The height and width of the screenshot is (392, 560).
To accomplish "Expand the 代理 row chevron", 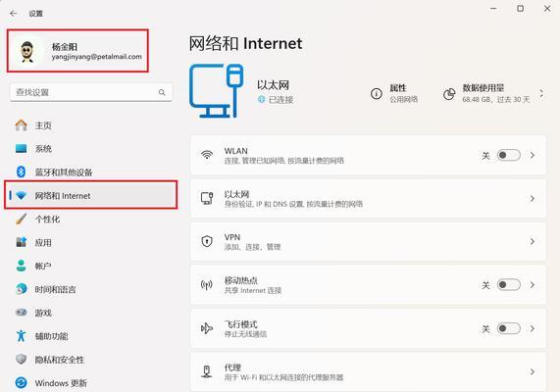I will click(x=533, y=372).
